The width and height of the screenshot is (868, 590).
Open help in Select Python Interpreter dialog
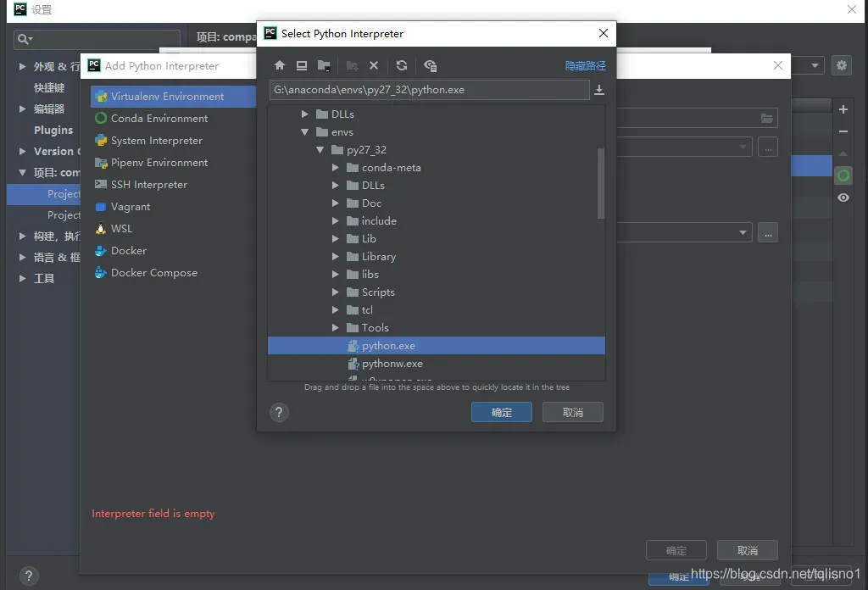coord(279,412)
